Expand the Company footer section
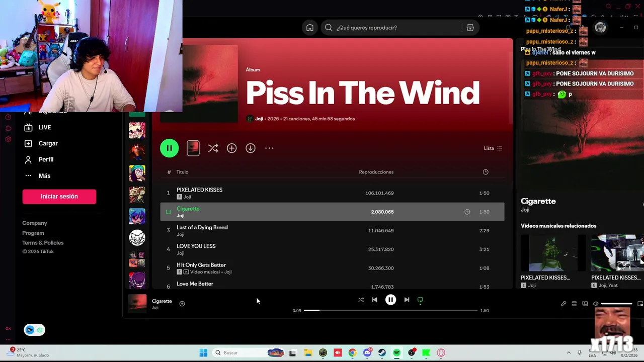The image size is (644, 362). coord(35,223)
